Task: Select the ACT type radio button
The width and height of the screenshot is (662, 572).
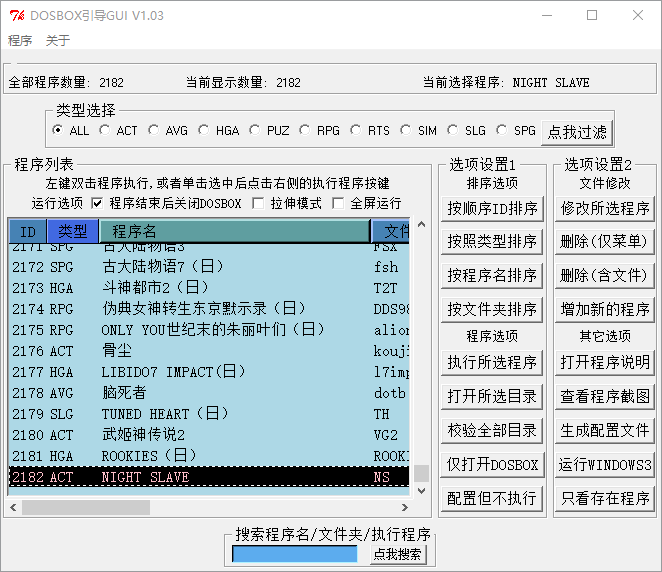Action: (105, 130)
